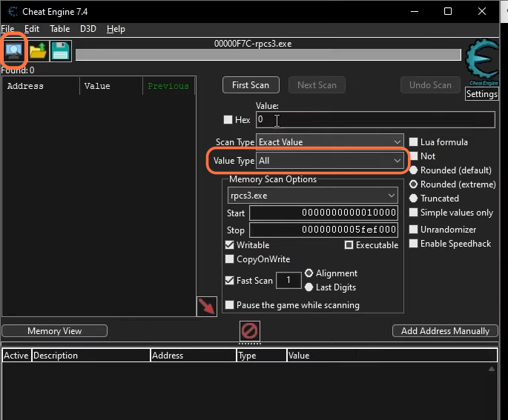Toggle the Unrandomizer checkbox
The height and width of the screenshot is (420, 508).
click(413, 229)
